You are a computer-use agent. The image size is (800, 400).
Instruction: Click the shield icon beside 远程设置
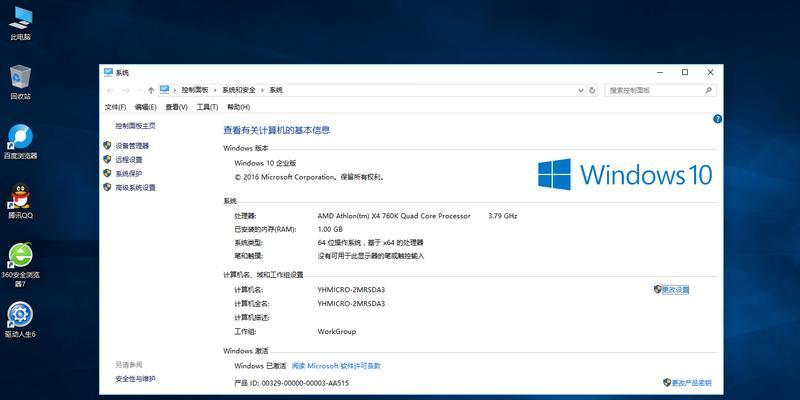107,159
